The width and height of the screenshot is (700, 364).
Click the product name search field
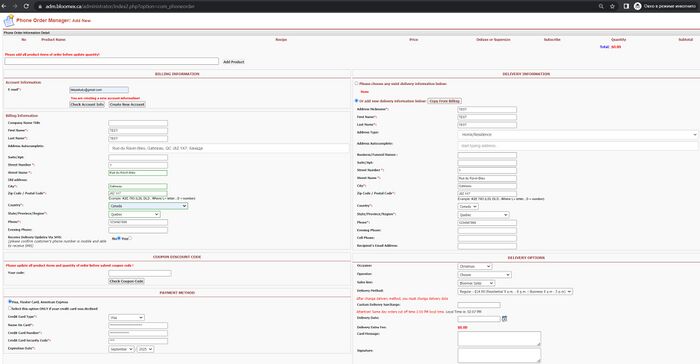click(x=112, y=61)
